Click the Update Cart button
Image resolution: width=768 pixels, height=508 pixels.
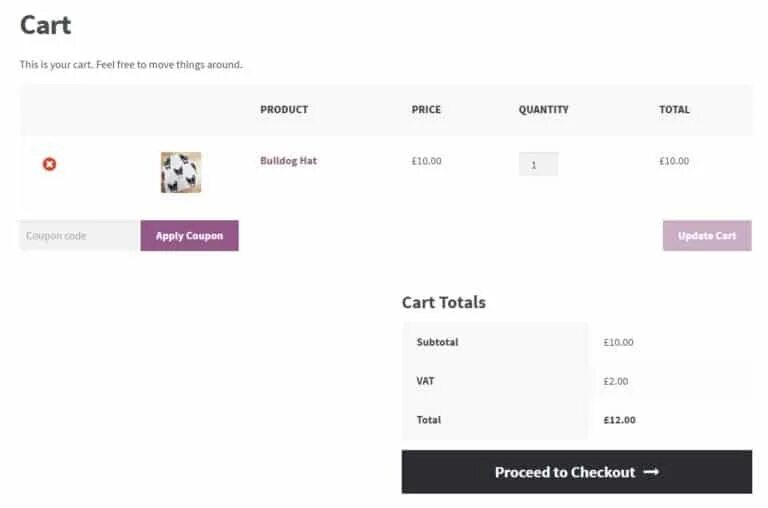pyautogui.click(x=706, y=236)
